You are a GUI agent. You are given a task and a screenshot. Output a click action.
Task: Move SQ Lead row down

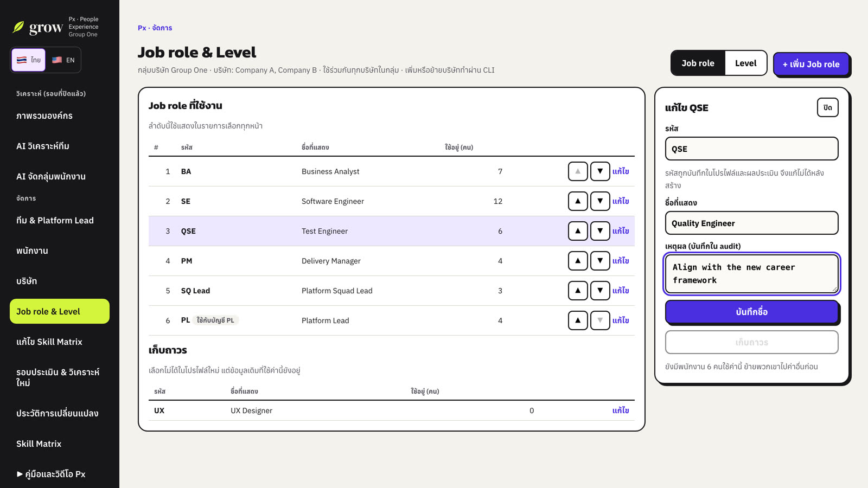600,291
